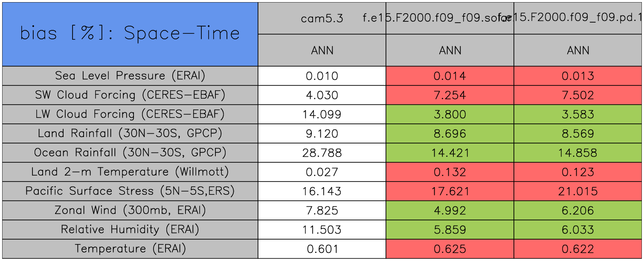
Task: Click the Temperature (ERAI) row label
Action: coord(130,249)
